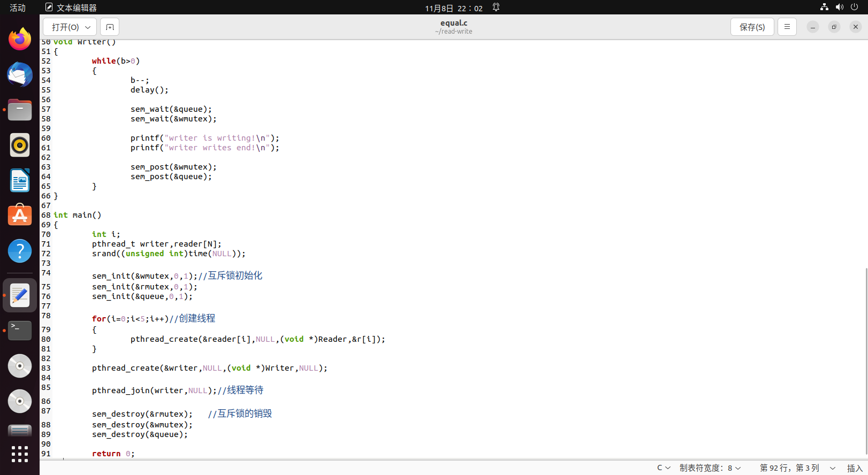Open the Files manager in dock
868x475 pixels.
point(20,110)
